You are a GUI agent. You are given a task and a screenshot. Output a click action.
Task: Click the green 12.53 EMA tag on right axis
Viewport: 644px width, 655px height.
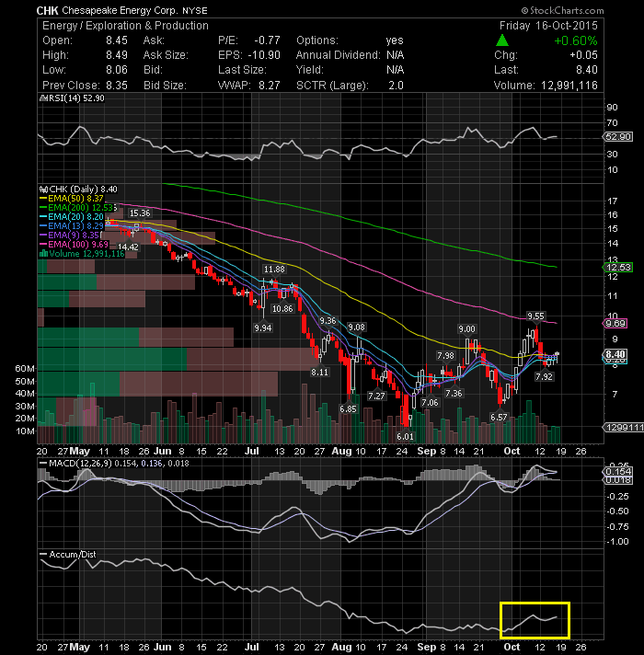click(x=617, y=268)
